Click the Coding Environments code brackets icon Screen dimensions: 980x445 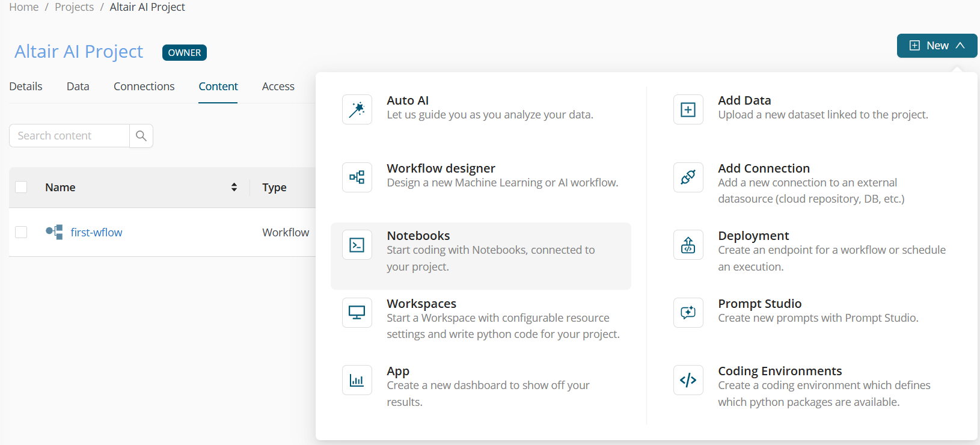(688, 380)
